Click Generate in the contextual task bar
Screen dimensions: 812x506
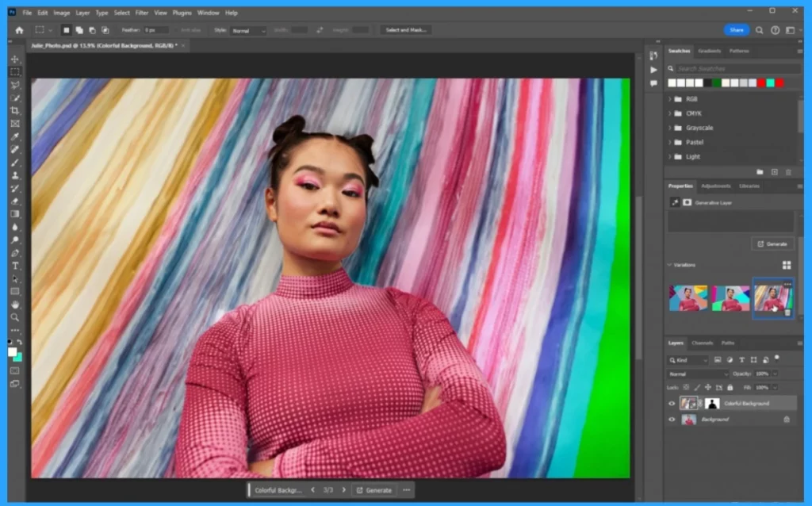pyautogui.click(x=374, y=490)
